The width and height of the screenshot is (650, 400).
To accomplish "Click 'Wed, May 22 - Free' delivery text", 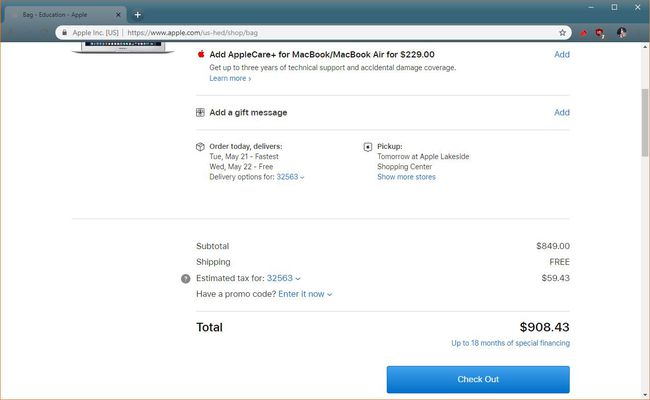I will (241, 167).
